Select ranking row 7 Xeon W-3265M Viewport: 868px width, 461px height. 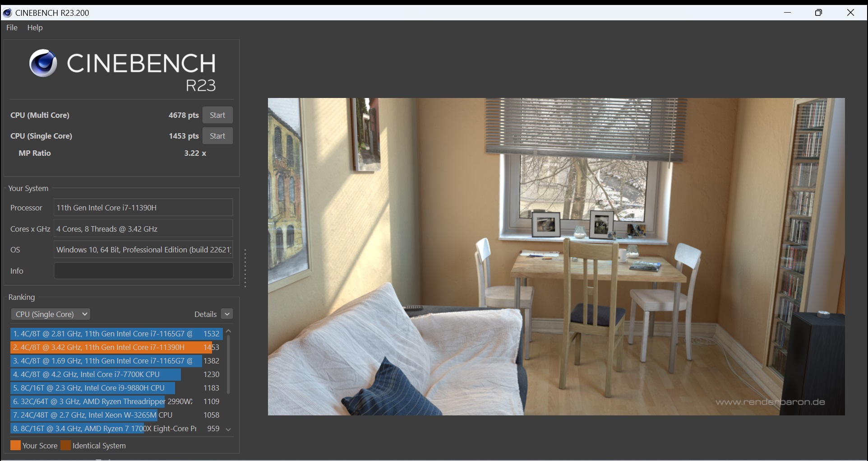coord(116,415)
